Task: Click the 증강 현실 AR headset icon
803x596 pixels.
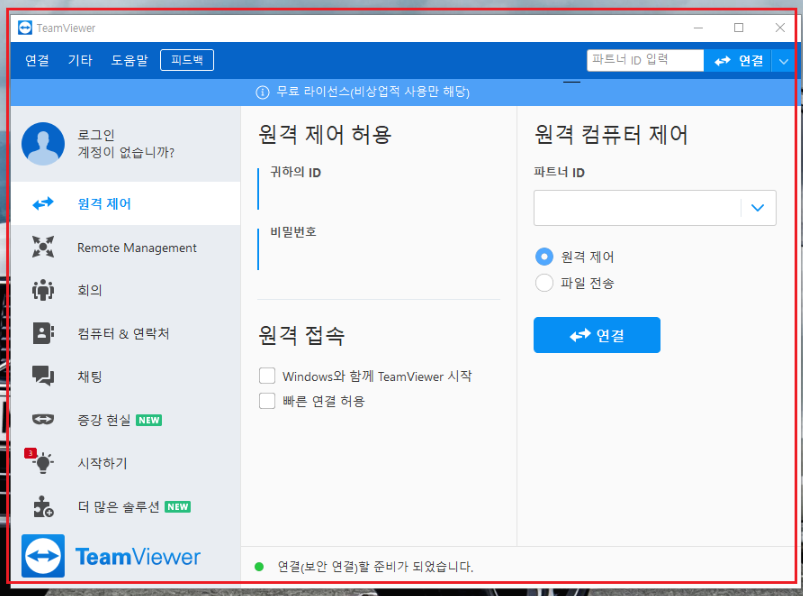Action: (43, 420)
